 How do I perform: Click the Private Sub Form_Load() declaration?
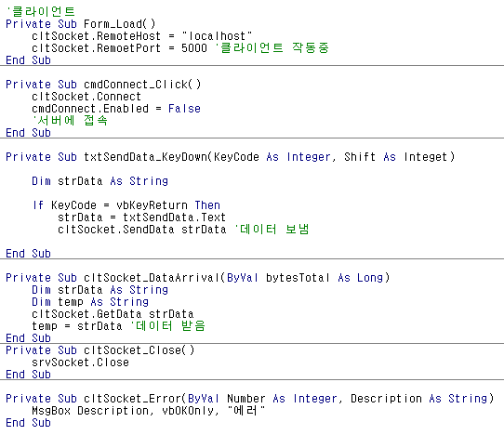[81, 24]
